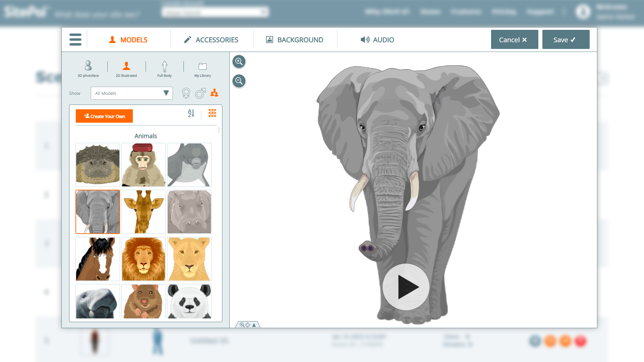Switch to the MODELS tab
The height and width of the screenshot is (362, 644).
[x=128, y=40]
